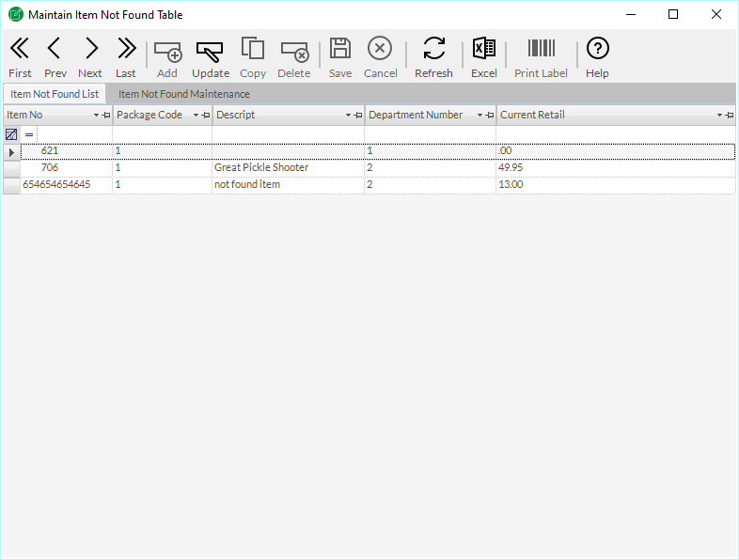
Task: Expand the Descript column filter arrow
Action: tap(348, 116)
